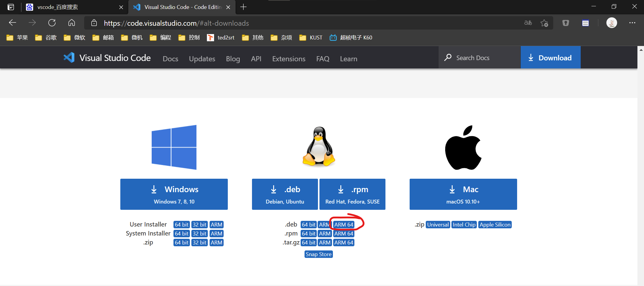Viewport: 644px width, 286px height.
Task: Go to the browser home page icon
Action: pyautogui.click(x=72, y=23)
